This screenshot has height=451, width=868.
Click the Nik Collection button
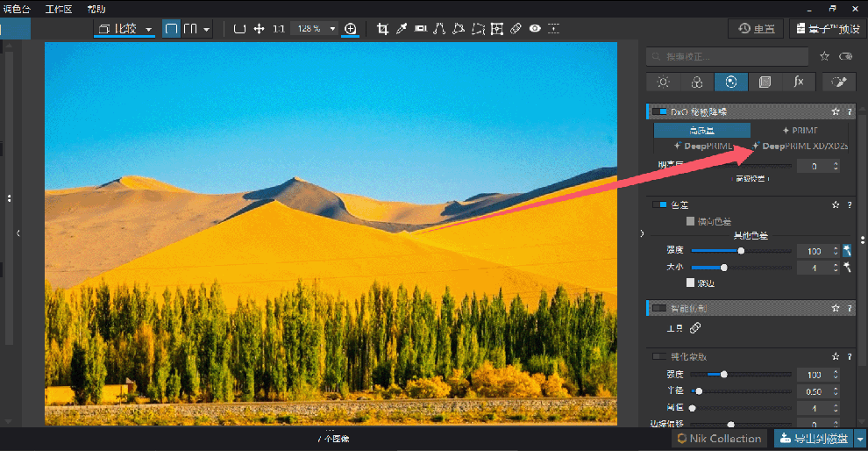[x=720, y=439]
